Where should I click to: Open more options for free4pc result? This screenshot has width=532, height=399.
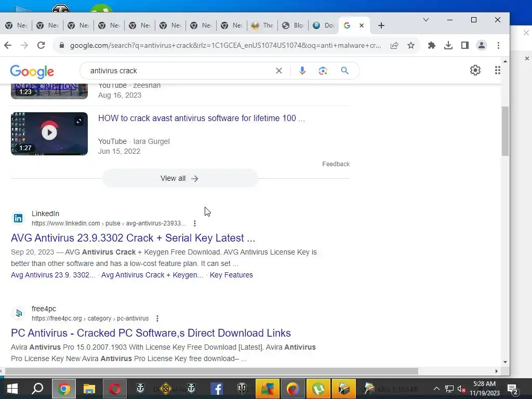pyautogui.click(x=157, y=318)
